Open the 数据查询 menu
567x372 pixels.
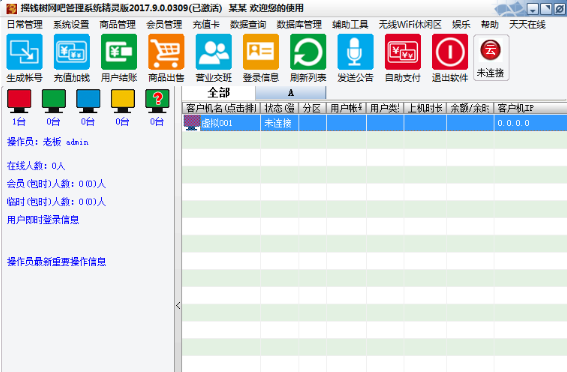pyautogui.click(x=248, y=25)
